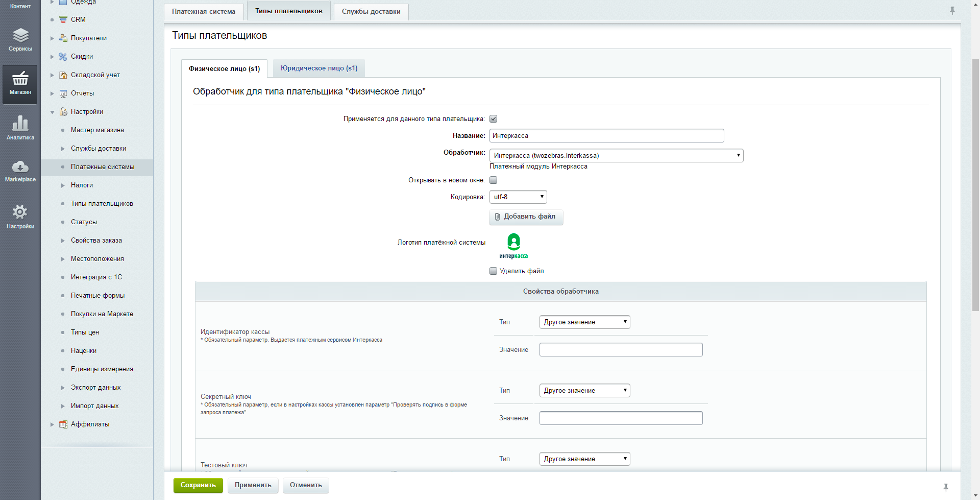Screen dimensions: 980x500
Task: Click the pin icon at top right
Action: coord(952,11)
